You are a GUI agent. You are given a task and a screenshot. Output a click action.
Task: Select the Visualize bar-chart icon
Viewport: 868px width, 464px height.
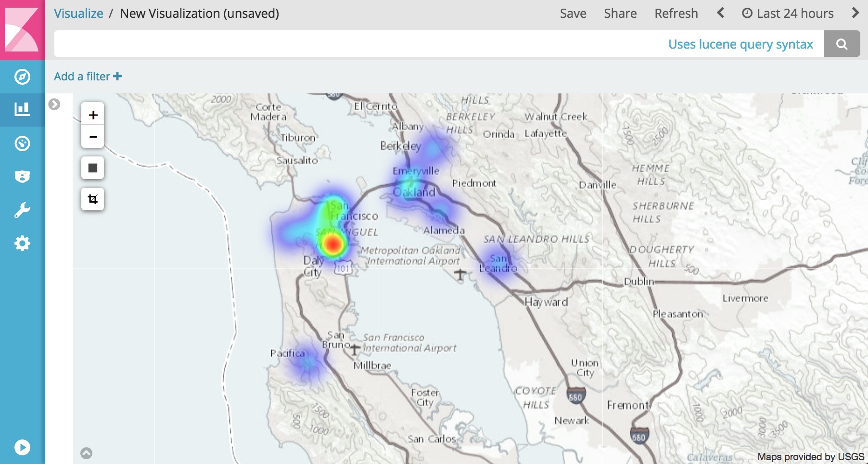point(21,109)
